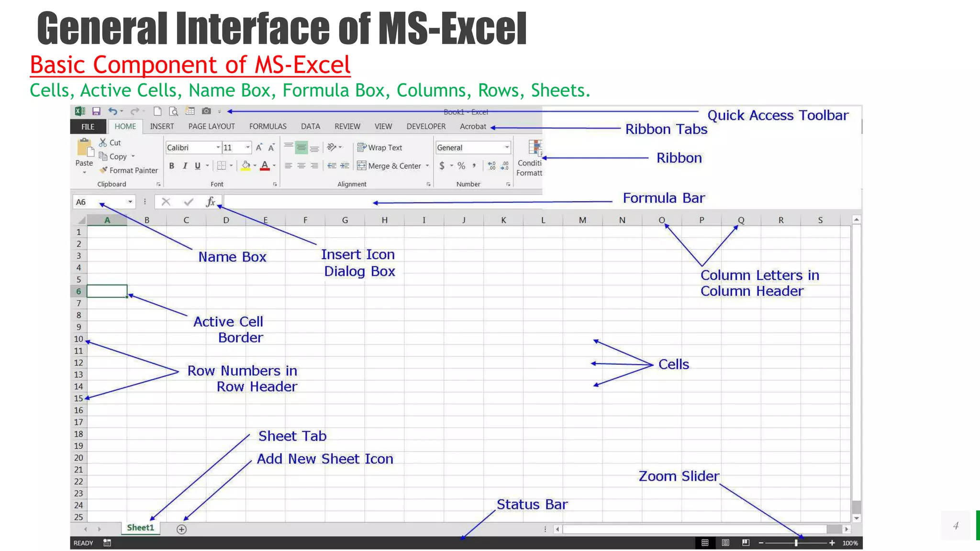Click Decrease Decimal icon
Image resolution: width=980 pixels, height=551 pixels.
[x=505, y=166]
